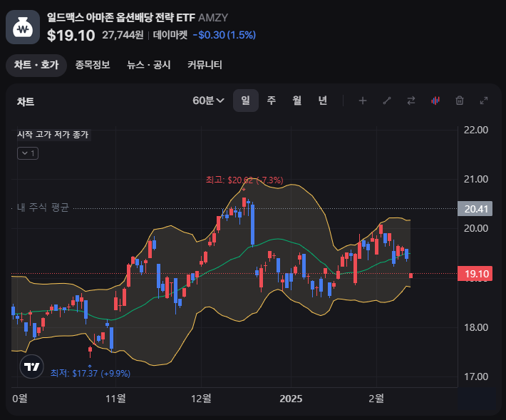
Task: Click the 최저: $17.37 low marker
Action: 91,374
